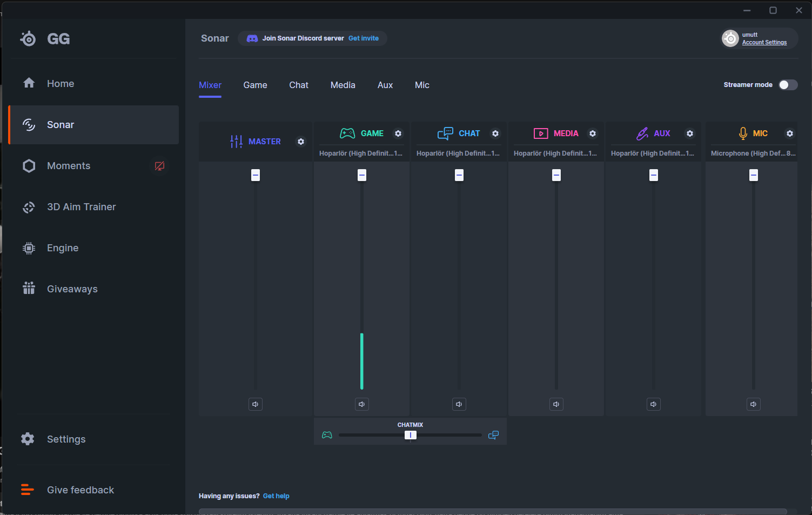Mute the AUX channel
812x515 pixels.
(x=654, y=404)
